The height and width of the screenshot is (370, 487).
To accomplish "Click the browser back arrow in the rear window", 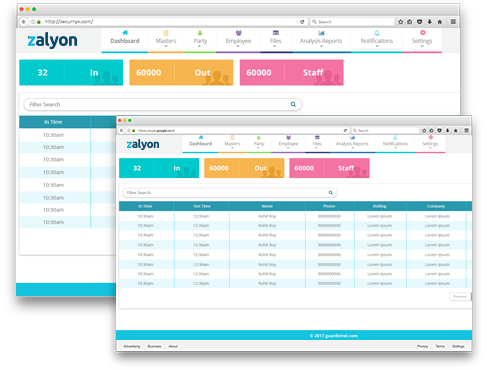I will click(x=24, y=22).
